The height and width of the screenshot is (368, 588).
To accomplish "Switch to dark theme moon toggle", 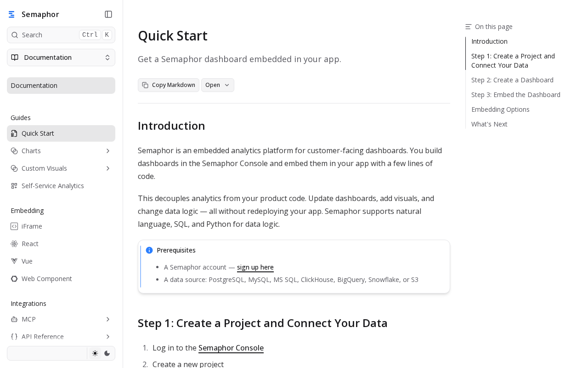I will pyautogui.click(x=107, y=353).
